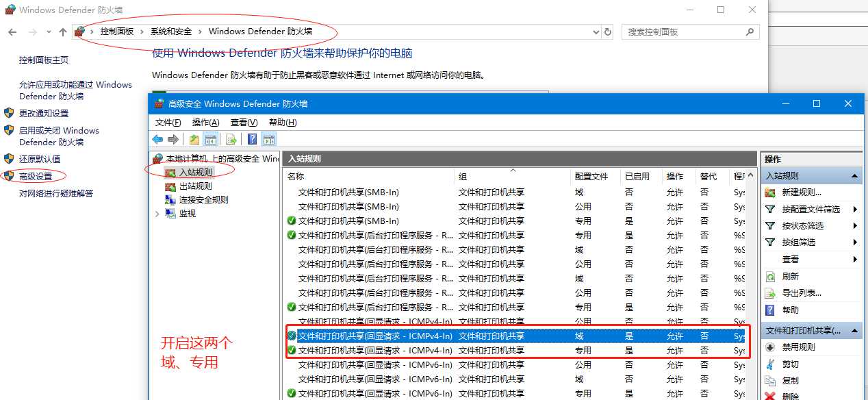Click 控制面板 in the breadcrumb
Image resolution: width=868 pixels, height=400 pixels.
[117, 32]
